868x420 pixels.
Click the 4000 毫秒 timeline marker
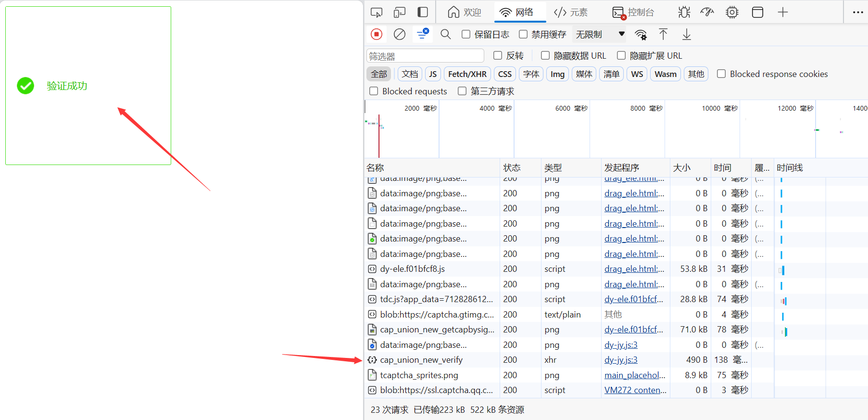[495, 108]
